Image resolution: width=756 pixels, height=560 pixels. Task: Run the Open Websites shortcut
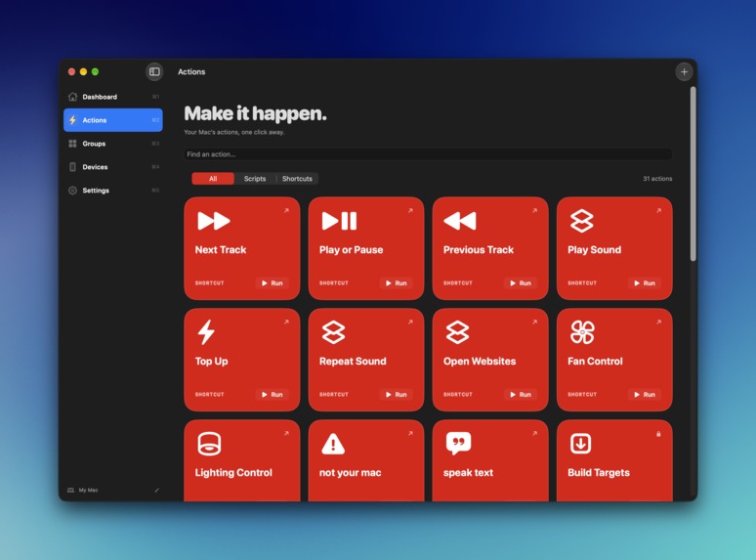tap(521, 395)
